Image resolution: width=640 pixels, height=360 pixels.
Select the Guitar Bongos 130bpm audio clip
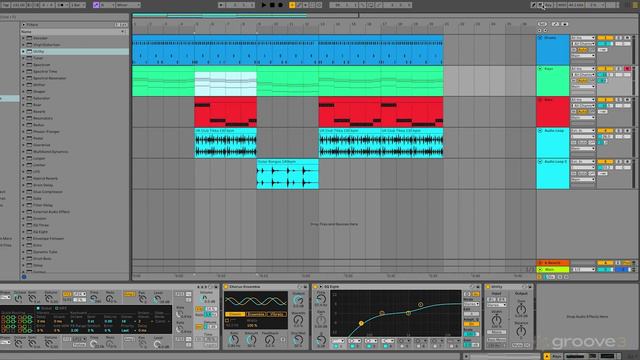point(287,174)
